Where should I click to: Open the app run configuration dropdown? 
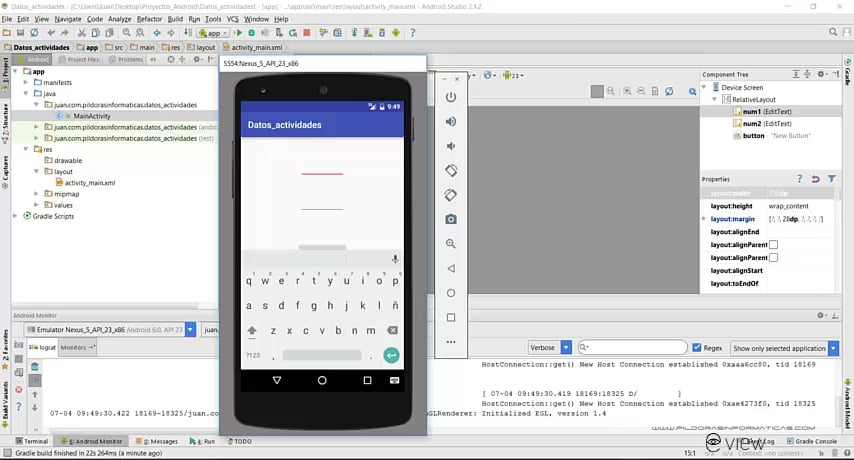pyautogui.click(x=214, y=33)
